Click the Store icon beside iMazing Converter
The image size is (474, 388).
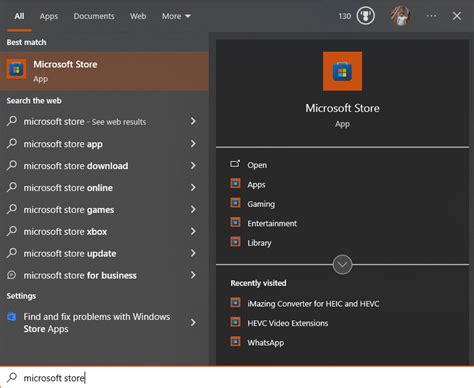[235, 302]
